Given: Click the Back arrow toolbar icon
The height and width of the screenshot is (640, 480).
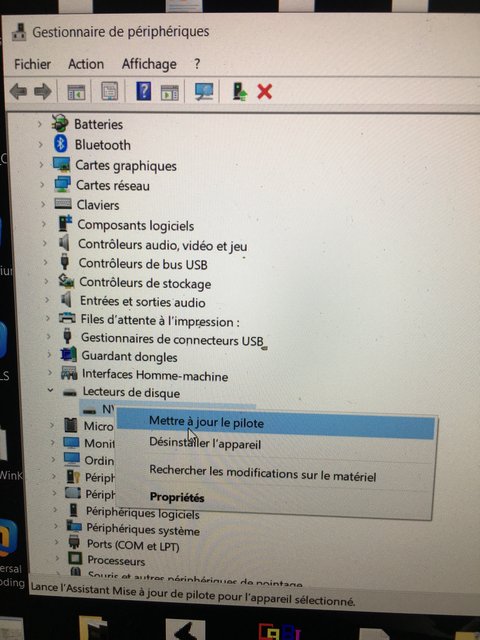Looking at the screenshot, I should click(18, 91).
